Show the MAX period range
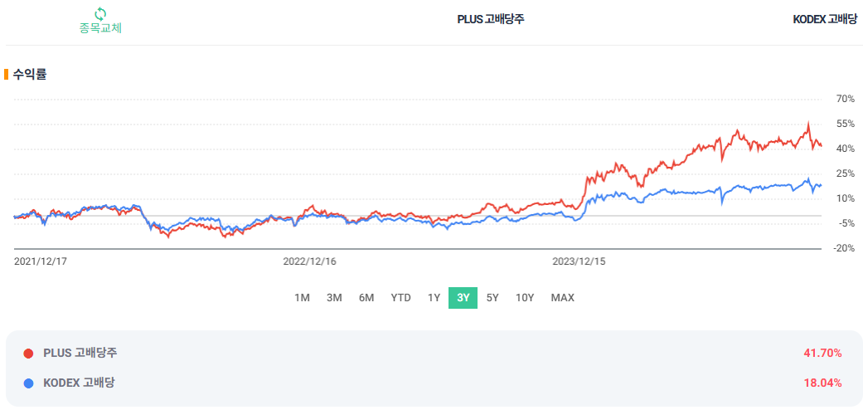868x410 pixels. [562, 297]
